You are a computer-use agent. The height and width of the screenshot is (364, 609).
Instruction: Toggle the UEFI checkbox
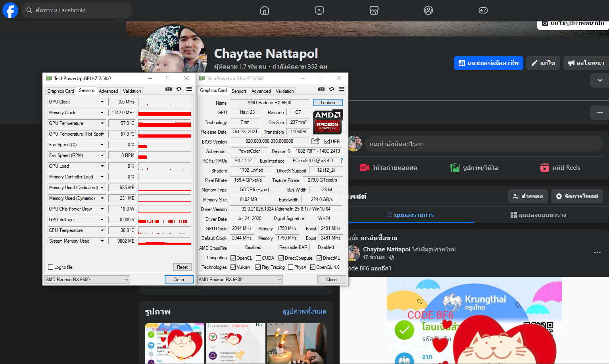327,142
